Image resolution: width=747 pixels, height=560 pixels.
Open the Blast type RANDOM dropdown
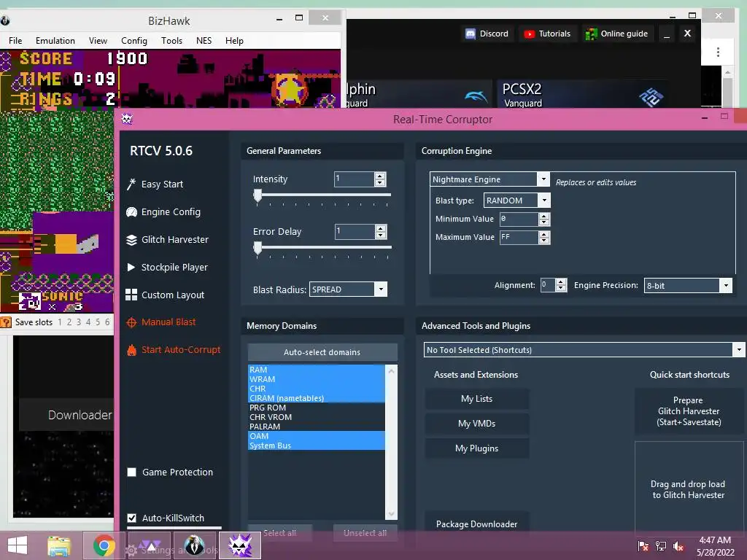click(x=544, y=201)
